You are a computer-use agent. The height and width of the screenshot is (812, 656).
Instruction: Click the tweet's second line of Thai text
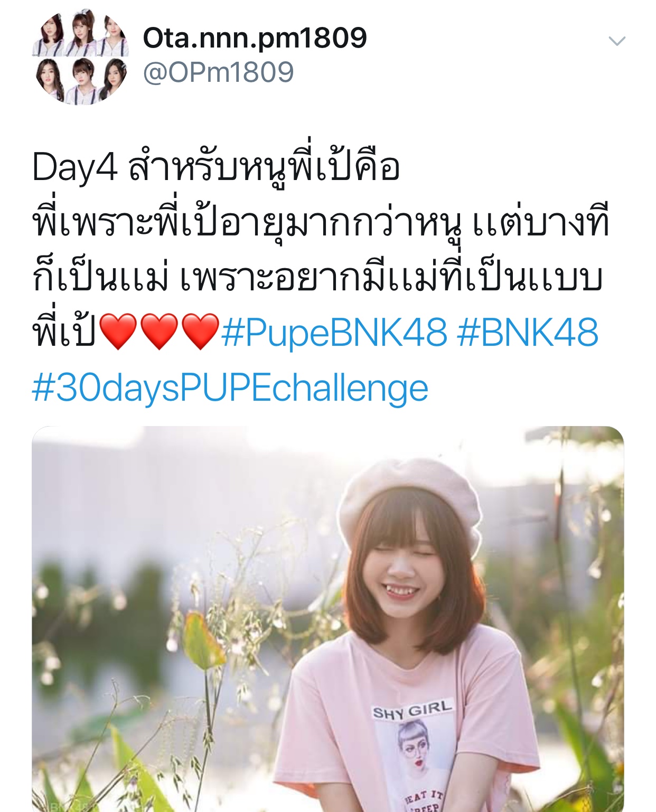tap(321, 223)
